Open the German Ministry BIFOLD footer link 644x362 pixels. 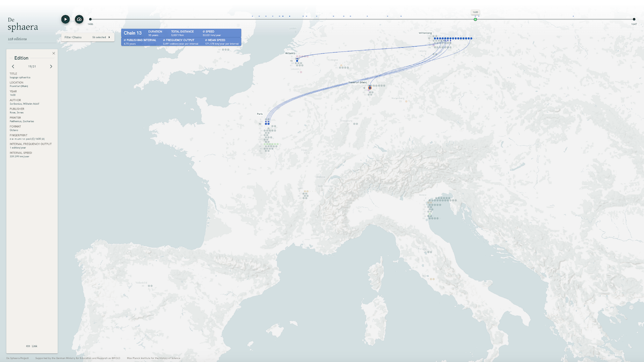pyautogui.click(x=78, y=358)
